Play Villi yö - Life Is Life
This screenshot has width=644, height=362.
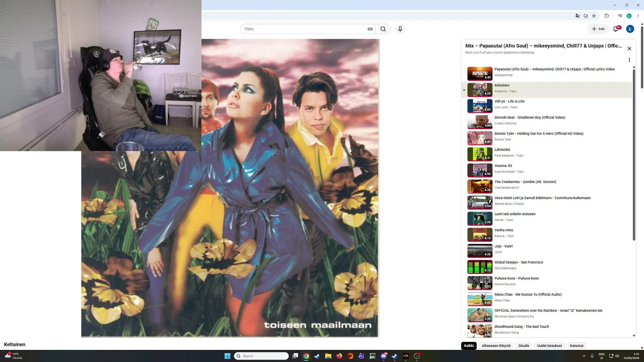coord(547,106)
